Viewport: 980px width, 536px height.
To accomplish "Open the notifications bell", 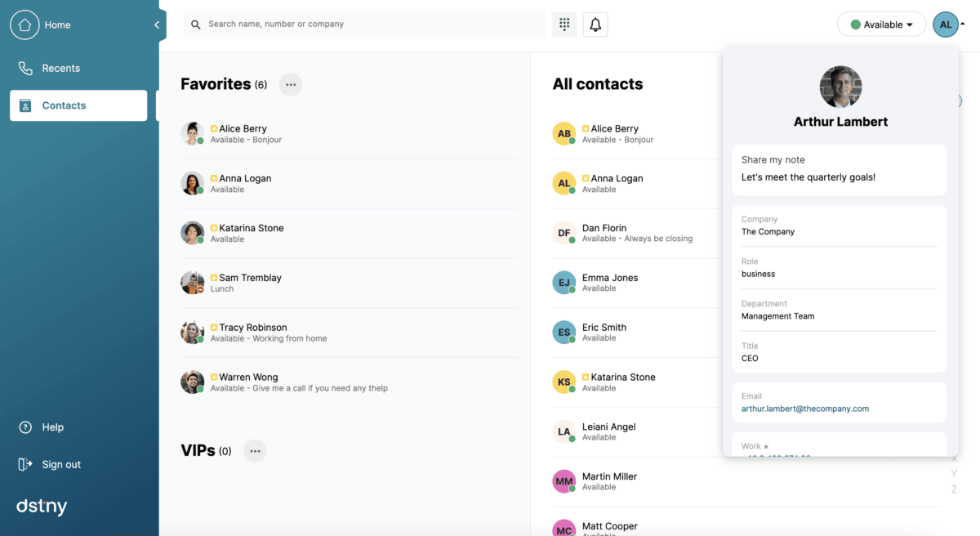I will click(x=595, y=25).
